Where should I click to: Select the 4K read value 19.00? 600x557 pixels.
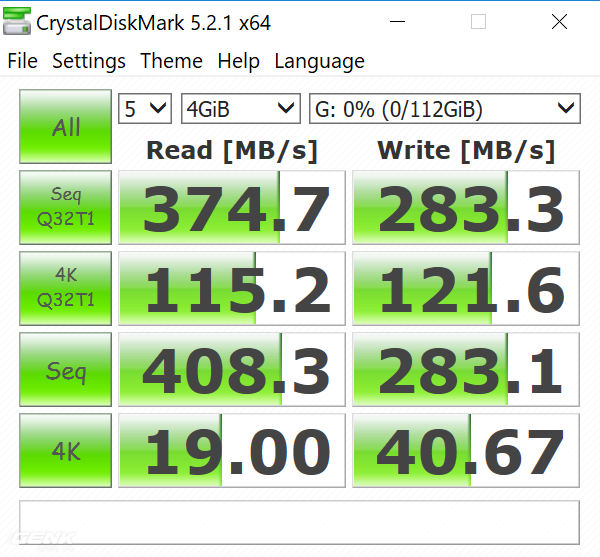(x=232, y=450)
